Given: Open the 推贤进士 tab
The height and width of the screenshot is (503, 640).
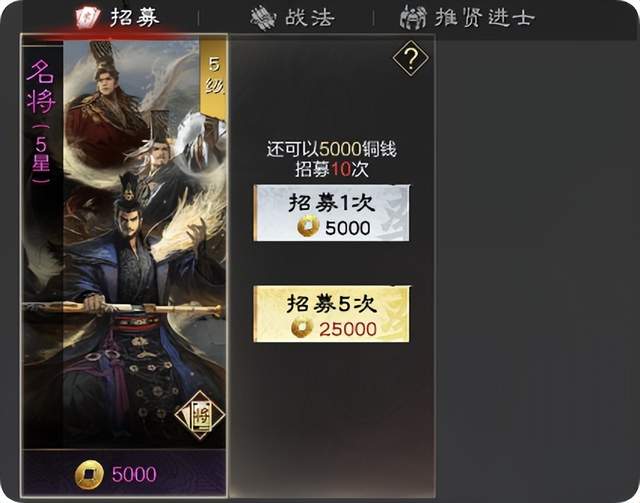Looking at the screenshot, I should (x=484, y=18).
